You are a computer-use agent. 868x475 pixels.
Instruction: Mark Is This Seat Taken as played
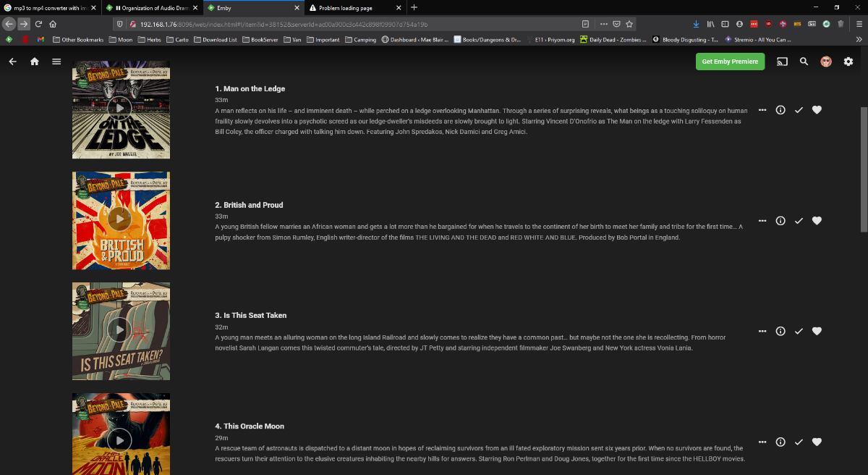click(799, 331)
